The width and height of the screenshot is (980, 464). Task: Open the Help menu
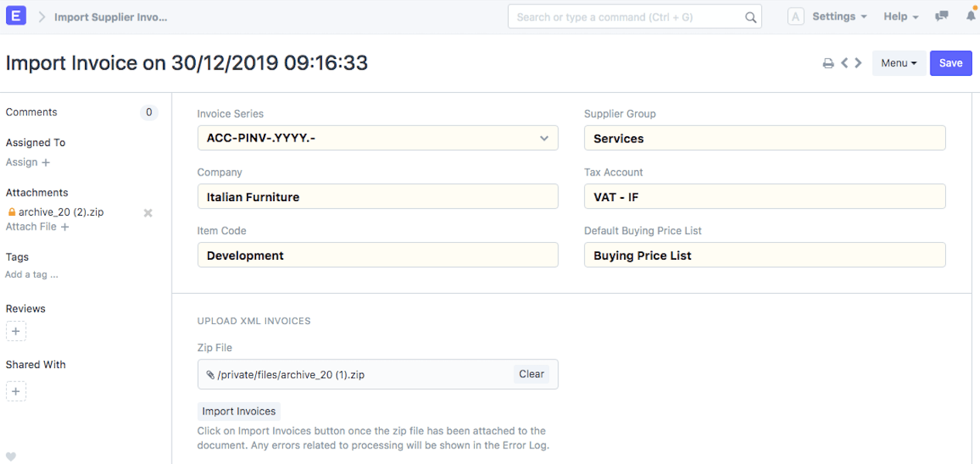(900, 16)
